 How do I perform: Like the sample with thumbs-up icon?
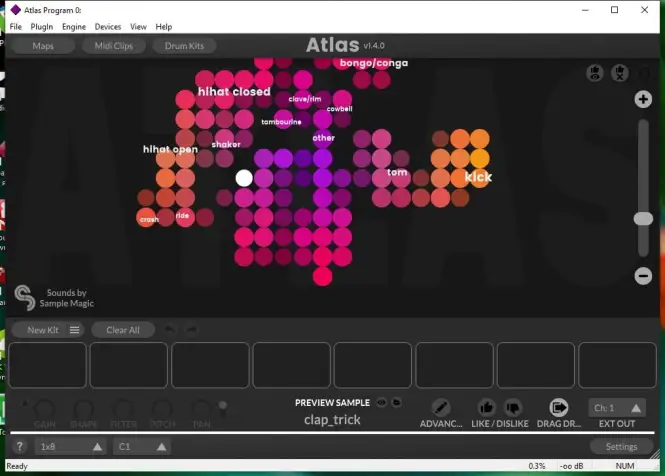tap(486, 408)
